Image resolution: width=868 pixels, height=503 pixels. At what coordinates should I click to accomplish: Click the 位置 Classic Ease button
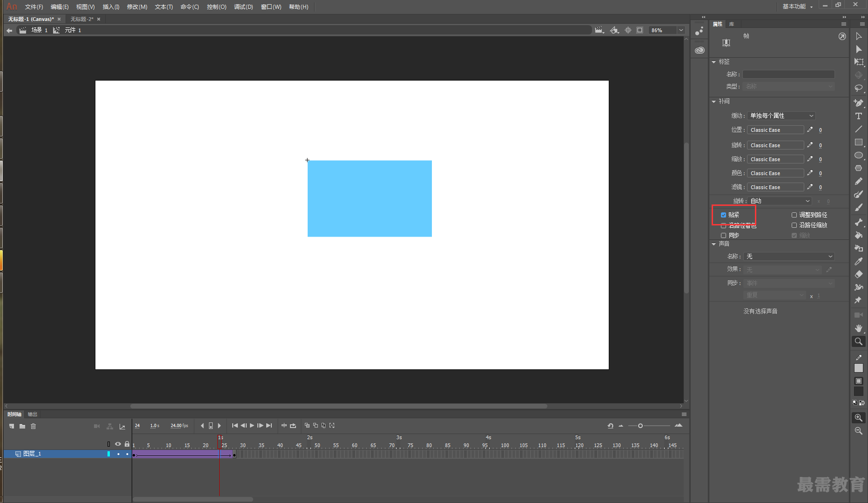775,130
